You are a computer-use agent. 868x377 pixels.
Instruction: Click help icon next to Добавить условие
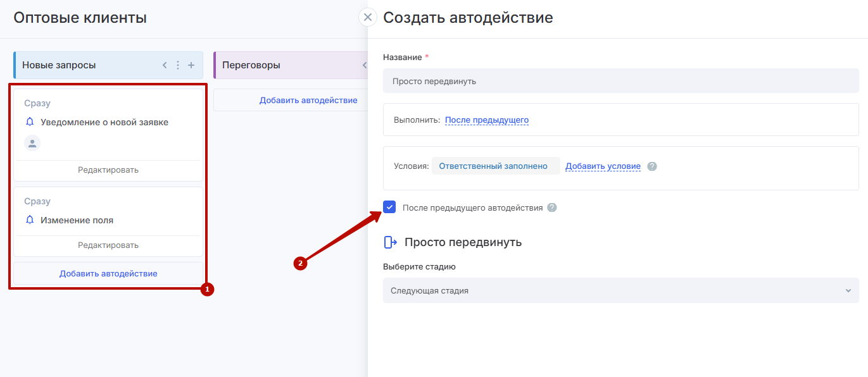coord(652,166)
